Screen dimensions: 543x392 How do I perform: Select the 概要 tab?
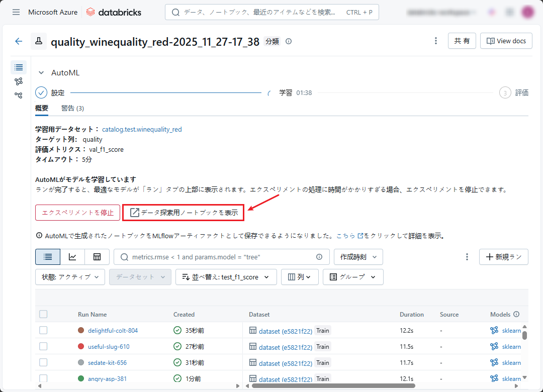point(42,108)
